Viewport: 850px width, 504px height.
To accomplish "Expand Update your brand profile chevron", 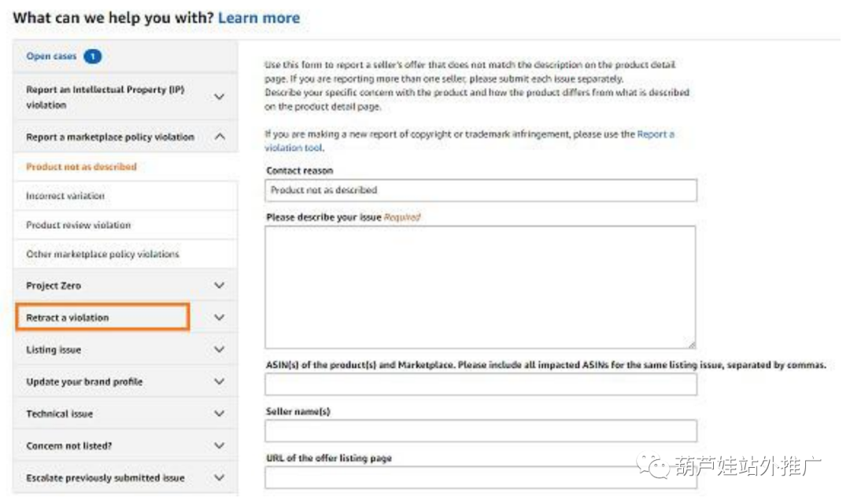I will (220, 381).
